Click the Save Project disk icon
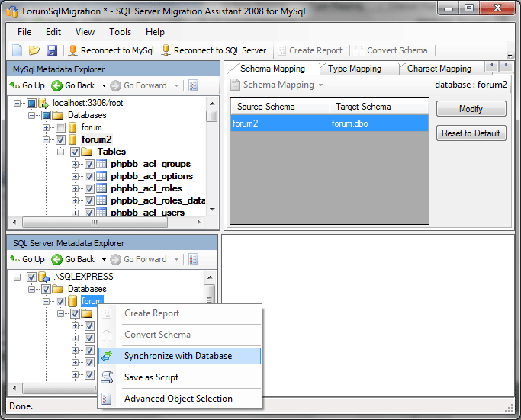This screenshot has height=420, width=521. [52, 50]
